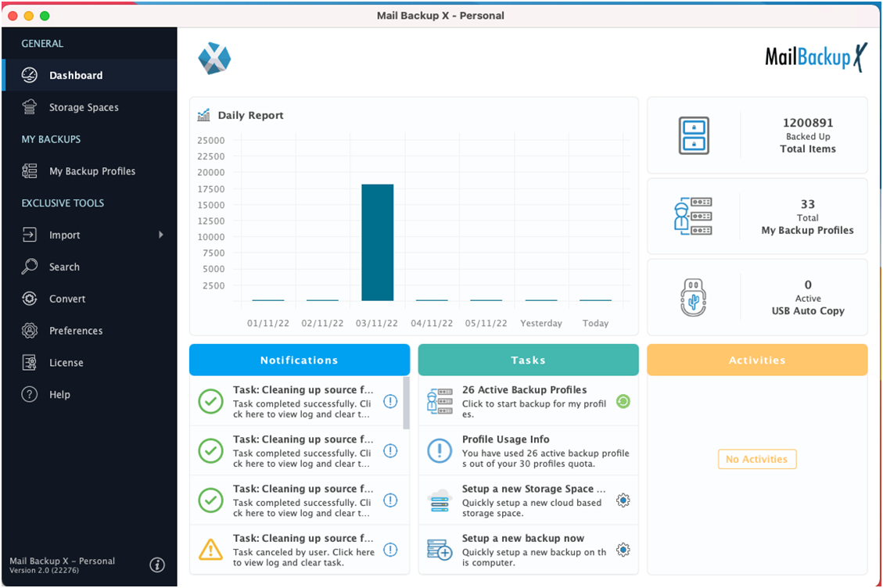Select the Tasks panel header
The image size is (883, 588).
528,360
